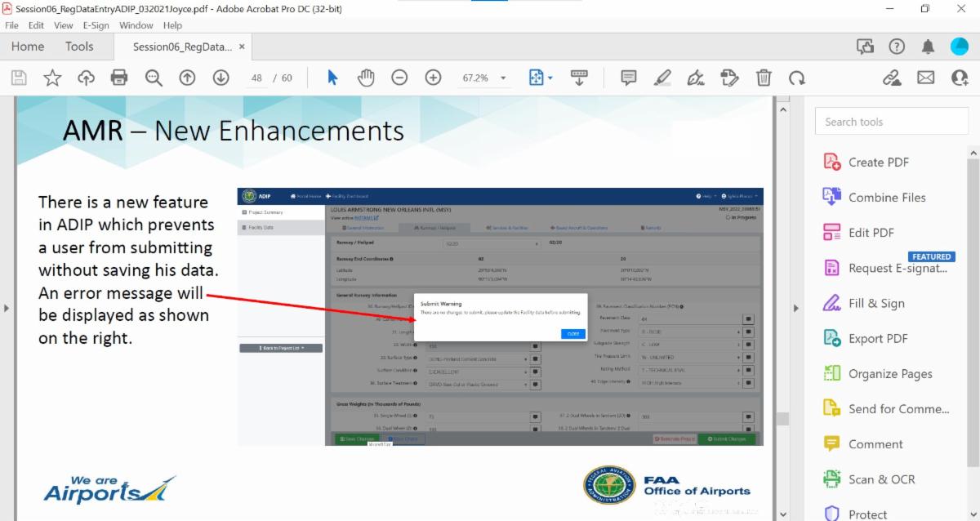Go to next page arrow
Image resolution: width=980 pixels, height=521 pixels.
click(220, 78)
